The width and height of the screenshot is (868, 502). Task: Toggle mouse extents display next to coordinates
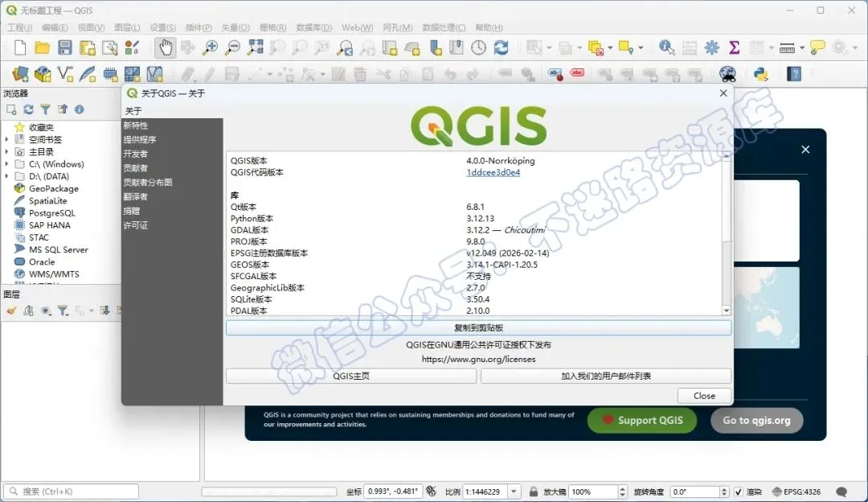pyautogui.click(x=432, y=492)
